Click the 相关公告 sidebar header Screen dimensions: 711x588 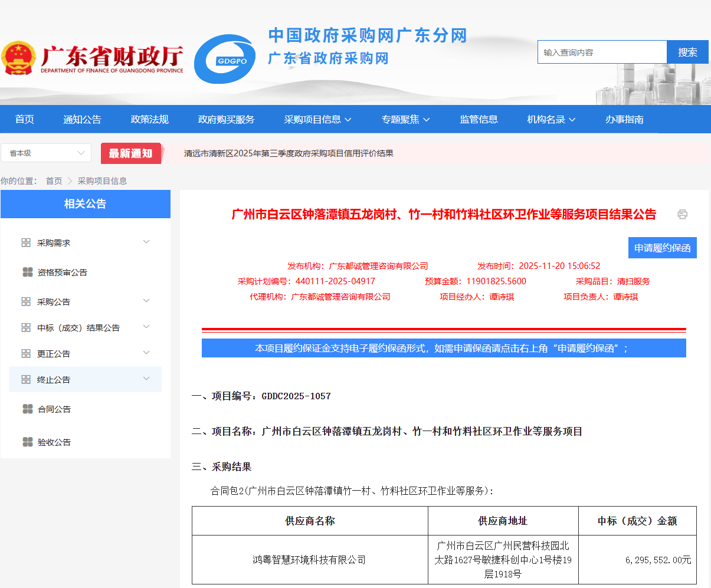coord(86,204)
